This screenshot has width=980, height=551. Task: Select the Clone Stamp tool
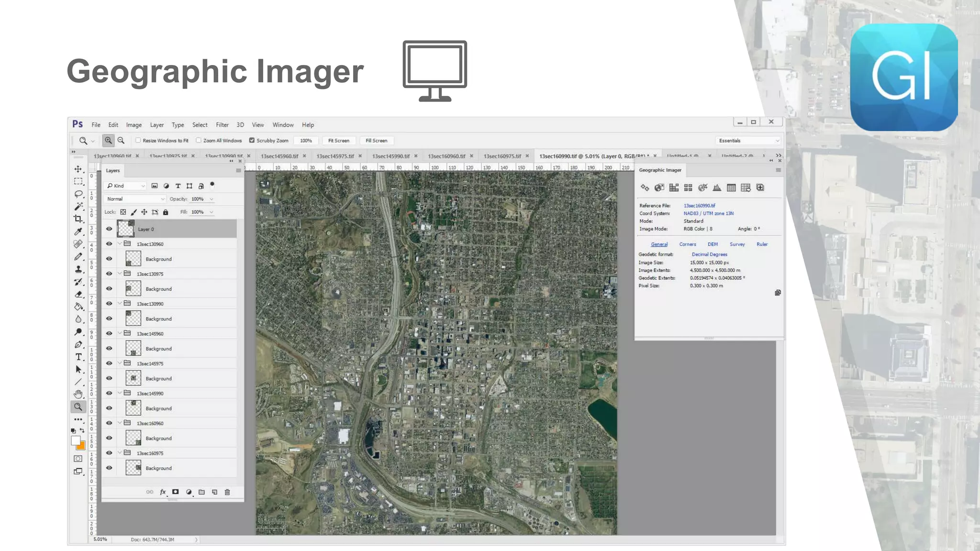pyautogui.click(x=78, y=269)
